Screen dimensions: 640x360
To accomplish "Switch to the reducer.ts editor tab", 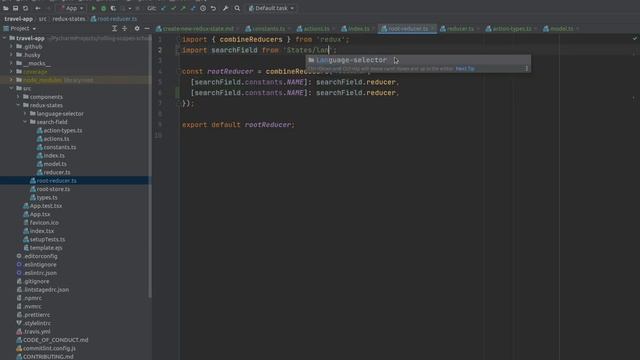I will pyautogui.click(x=460, y=29).
